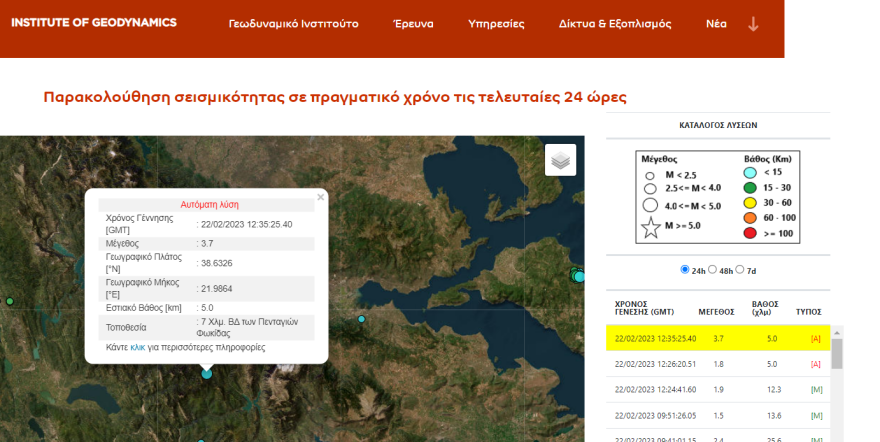Click the 38.6326 latitude value in popup
Screen dimensions: 880x442
point(217,263)
